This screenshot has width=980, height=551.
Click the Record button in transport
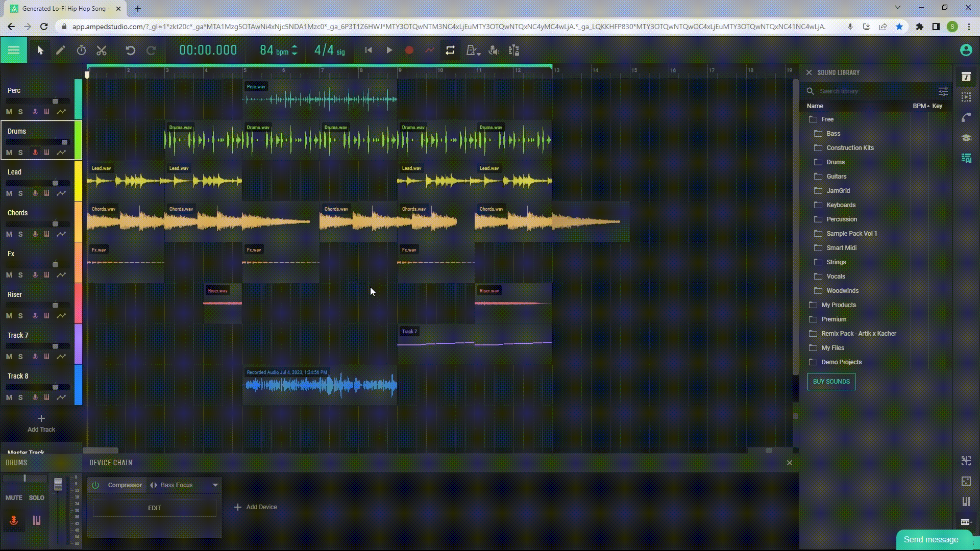409,51
